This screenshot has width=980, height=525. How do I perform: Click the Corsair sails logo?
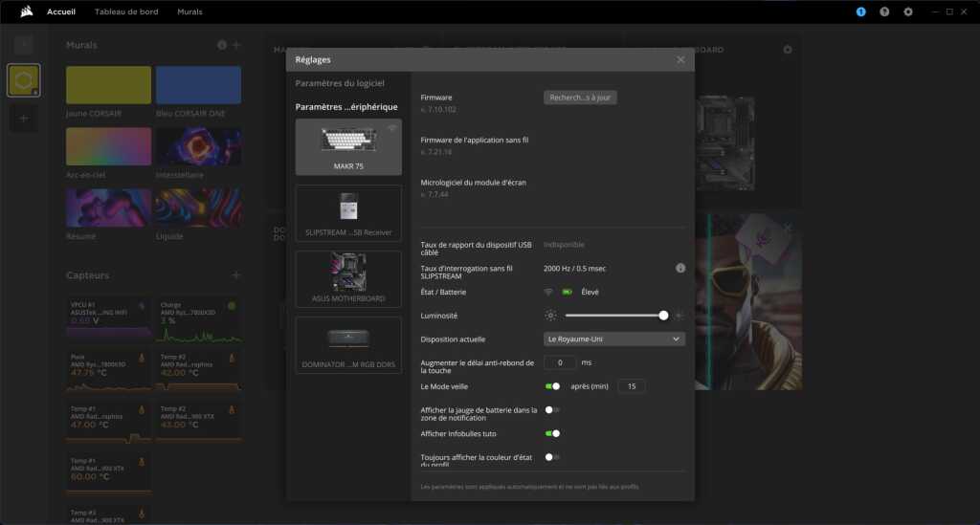(26, 11)
